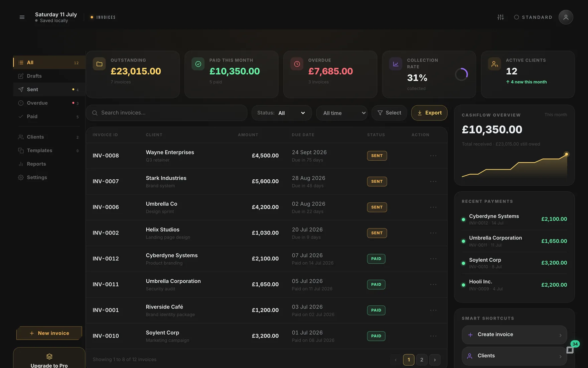
Task: Click the Overdue clock icon
Action: [x=297, y=64]
